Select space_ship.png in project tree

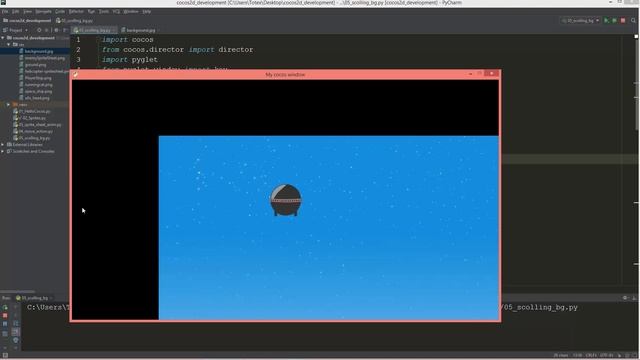pos(38,91)
